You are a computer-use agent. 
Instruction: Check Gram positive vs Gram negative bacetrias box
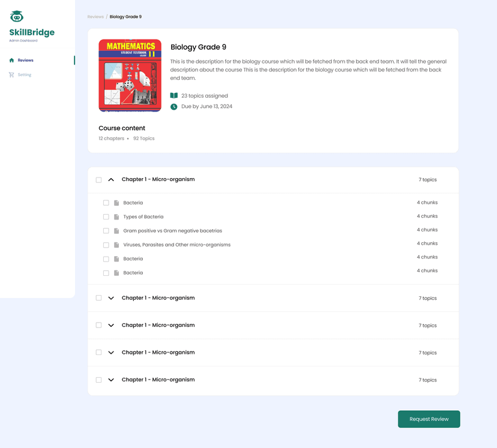coord(106,231)
